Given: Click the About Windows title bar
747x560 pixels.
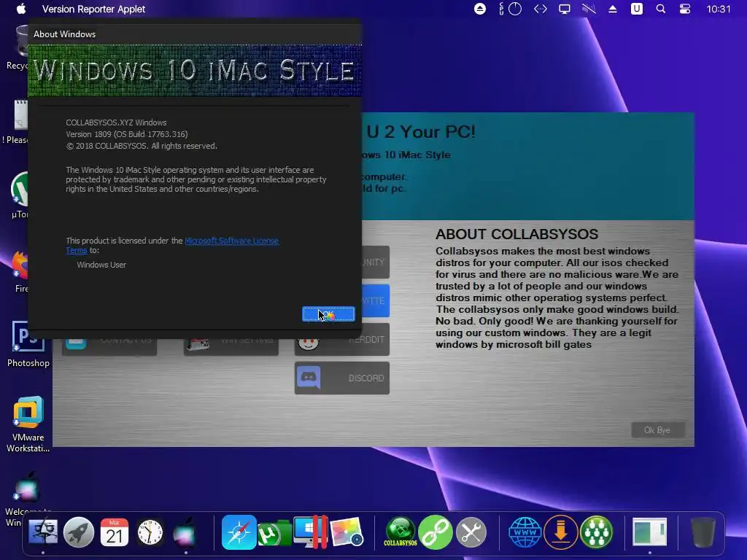Looking at the screenshot, I should tap(194, 34).
